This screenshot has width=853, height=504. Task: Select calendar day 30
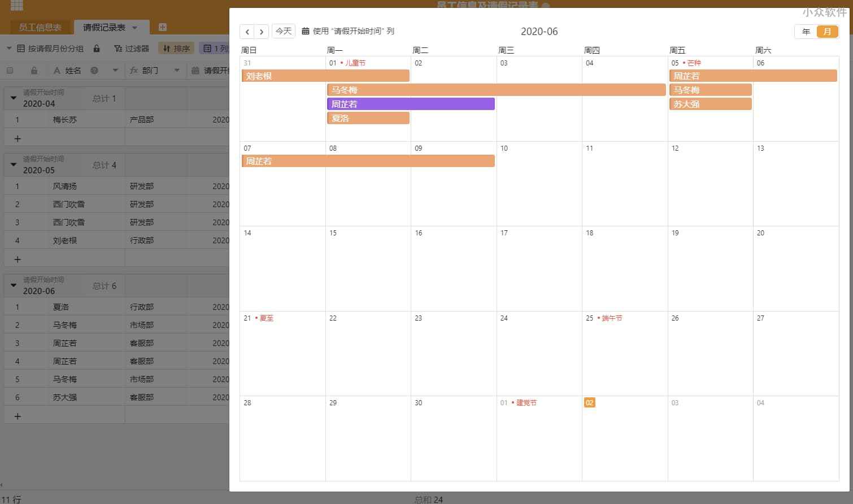(454, 439)
